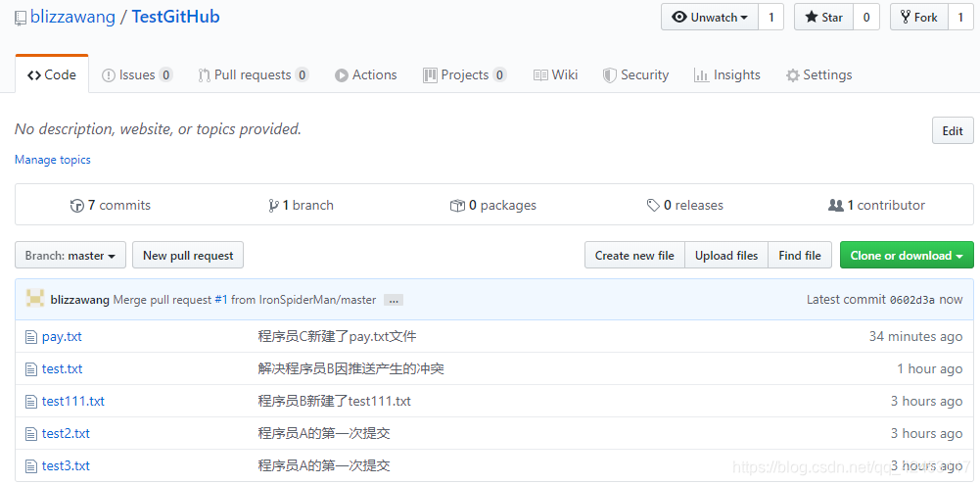980x485 pixels.
Task: Open the test111.txt file
Action: tap(73, 401)
